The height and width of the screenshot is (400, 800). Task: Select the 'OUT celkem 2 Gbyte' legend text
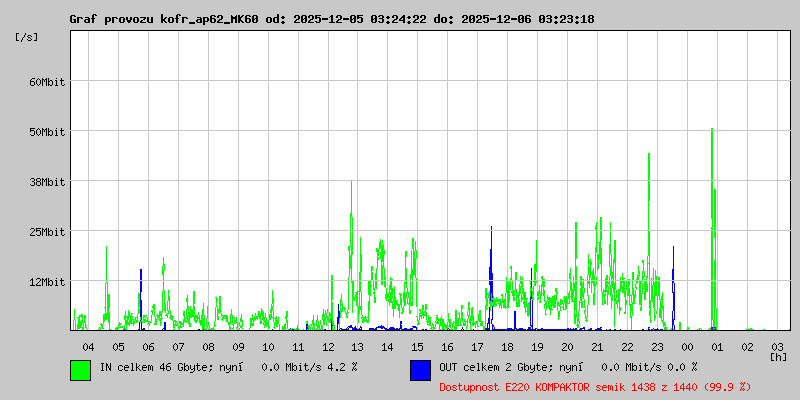[492, 368]
